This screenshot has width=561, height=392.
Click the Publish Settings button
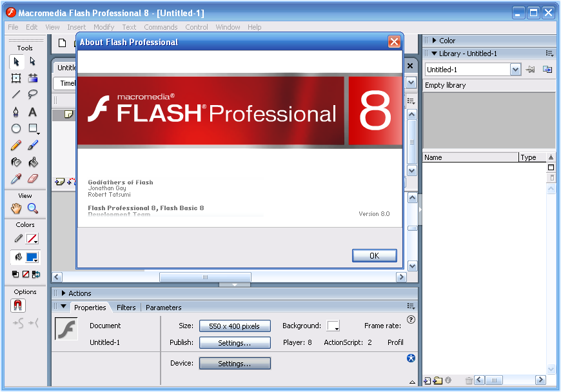coord(235,342)
